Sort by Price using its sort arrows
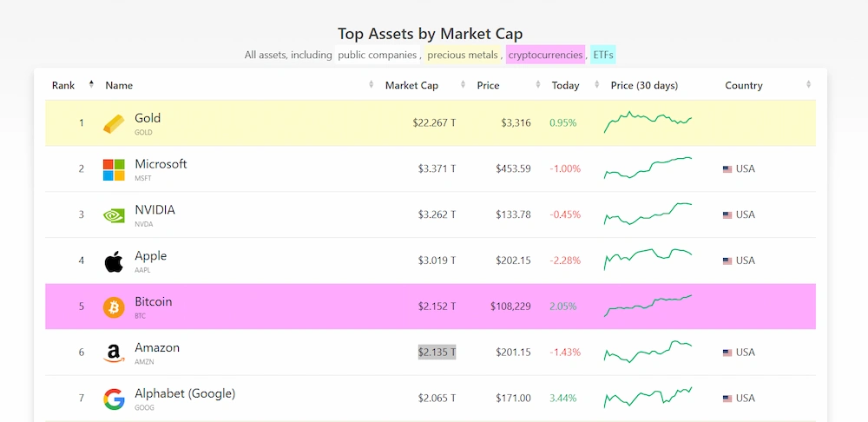The image size is (868, 422). [x=538, y=85]
